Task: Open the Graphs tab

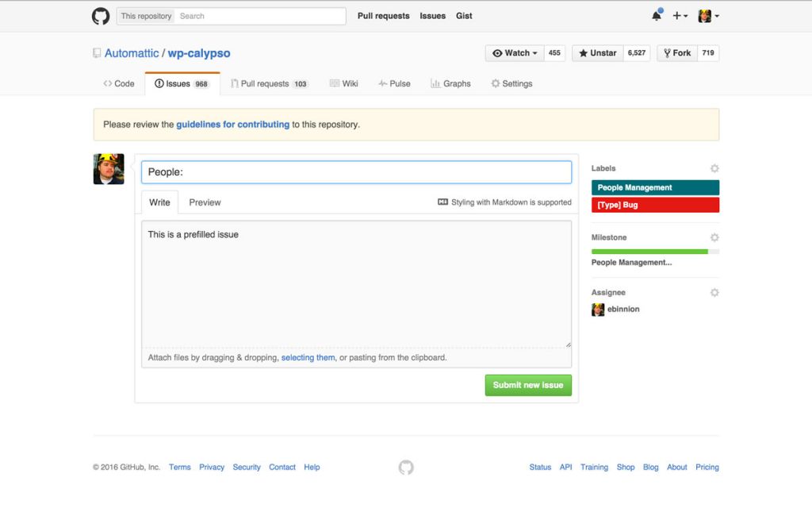Action: tap(450, 83)
